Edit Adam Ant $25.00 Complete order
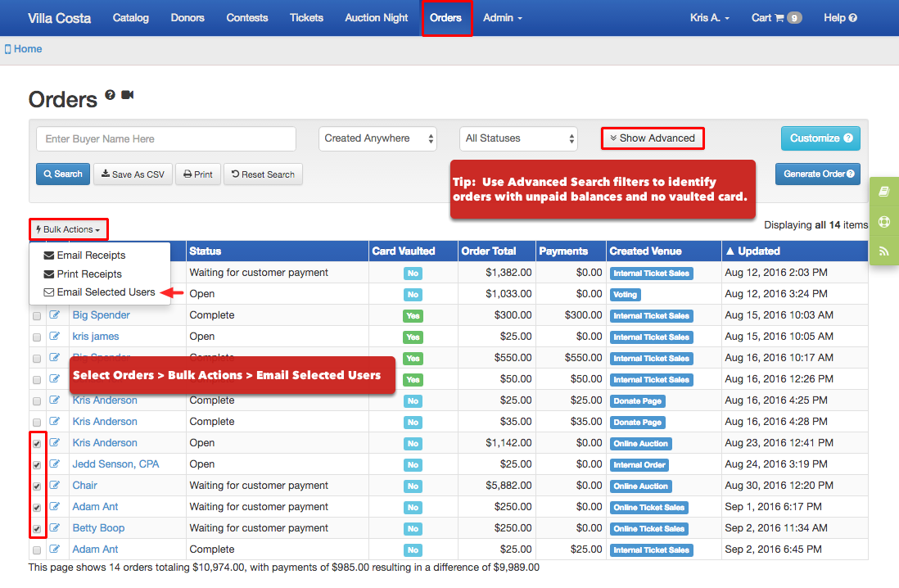 55,549
